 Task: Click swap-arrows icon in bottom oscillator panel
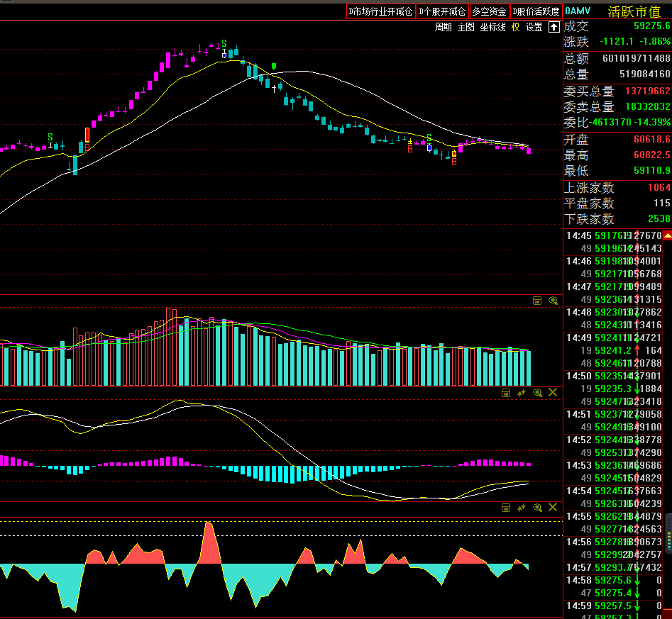pos(522,508)
